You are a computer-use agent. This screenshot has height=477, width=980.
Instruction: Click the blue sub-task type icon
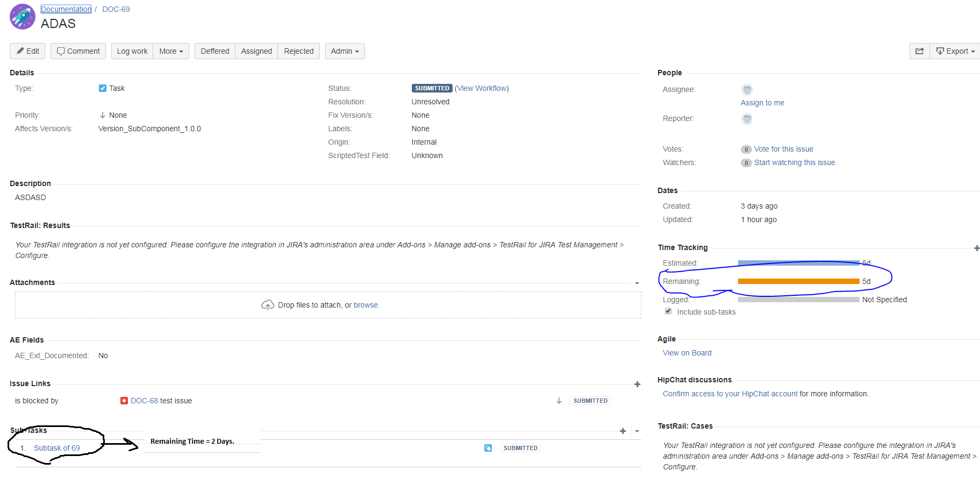click(x=488, y=448)
